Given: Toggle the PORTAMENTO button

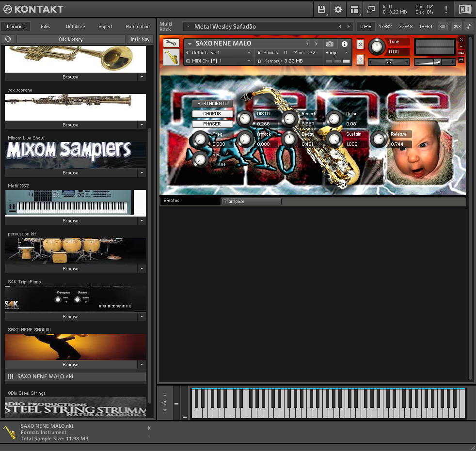Looking at the screenshot, I should point(212,103).
